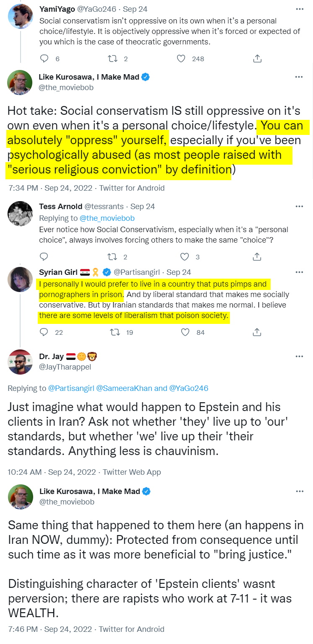Open more options for YamiYago's tweet
The image size is (313, 644).
pyautogui.click(x=299, y=9)
